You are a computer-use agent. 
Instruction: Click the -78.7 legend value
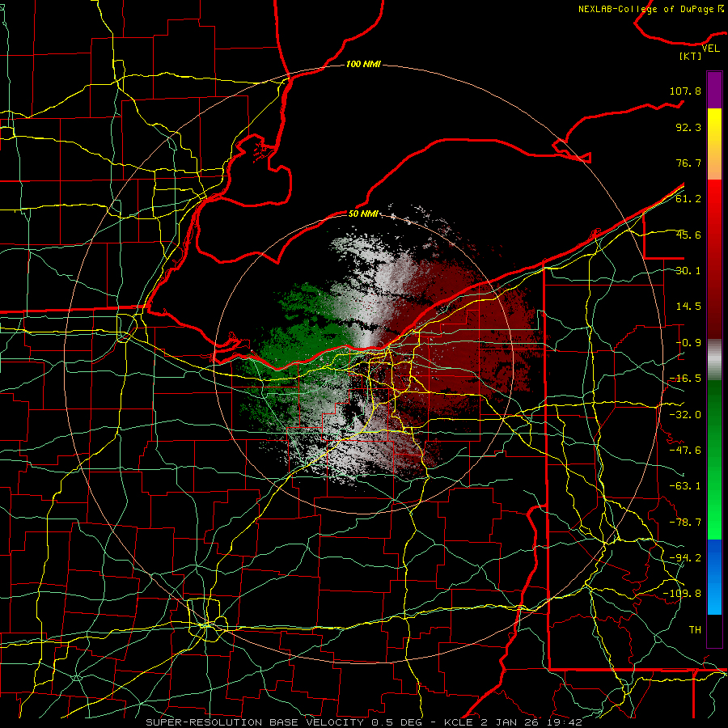pyautogui.click(x=685, y=523)
